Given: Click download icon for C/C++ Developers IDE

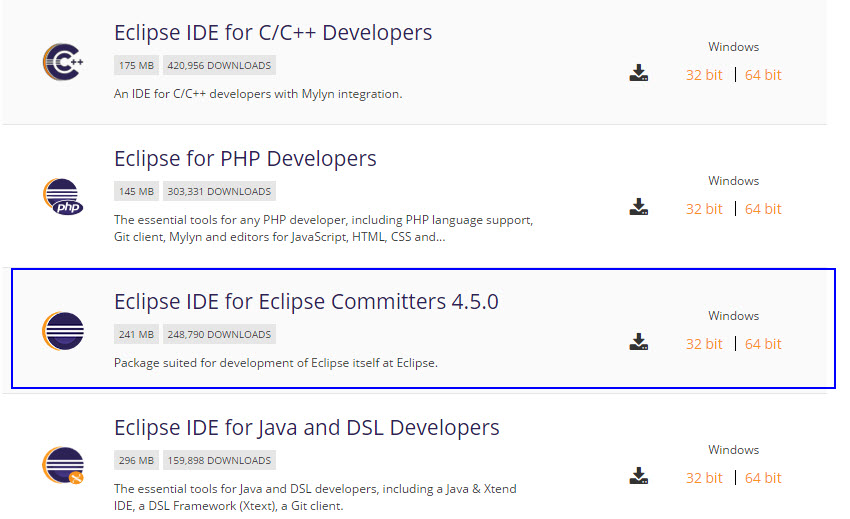Looking at the screenshot, I should click(639, 73).
